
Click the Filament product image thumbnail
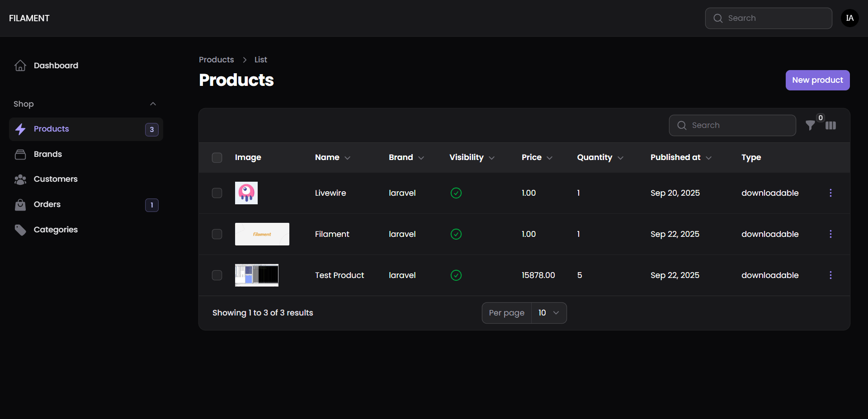coord(262,234)
